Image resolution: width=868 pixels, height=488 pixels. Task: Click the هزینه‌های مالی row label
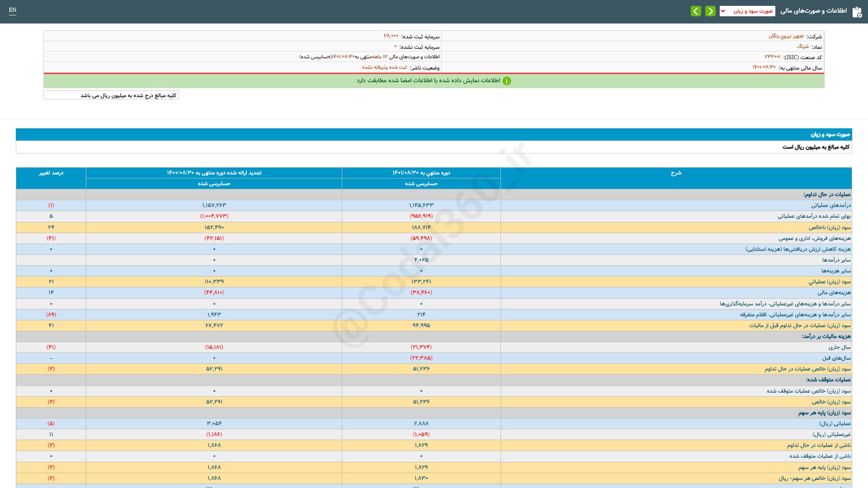834,293
